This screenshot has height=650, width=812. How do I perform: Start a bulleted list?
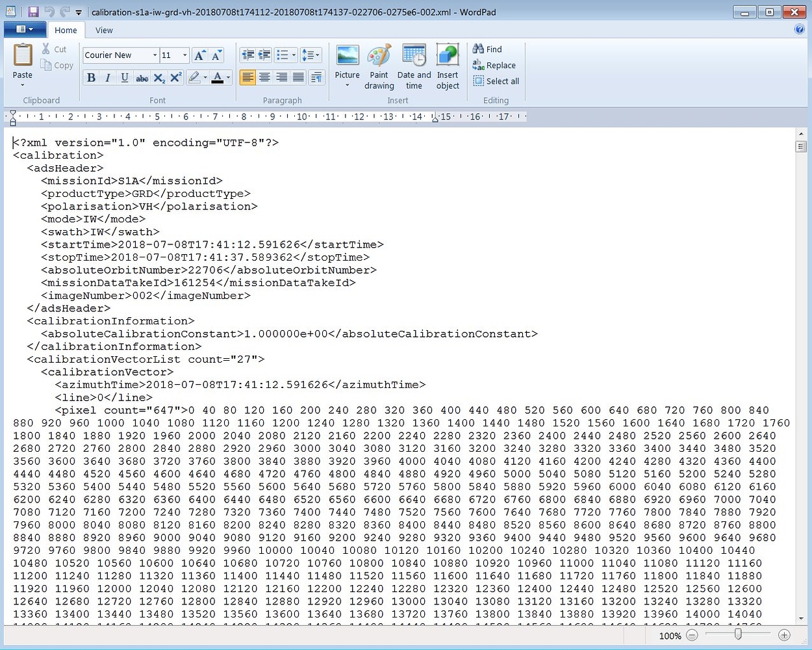tap(282, 55)
